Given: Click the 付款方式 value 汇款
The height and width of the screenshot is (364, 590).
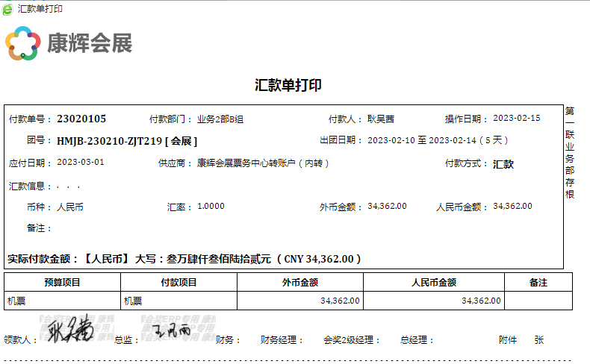Looking at the screenshot, I should pyautogui.click(x=503, y=163).
